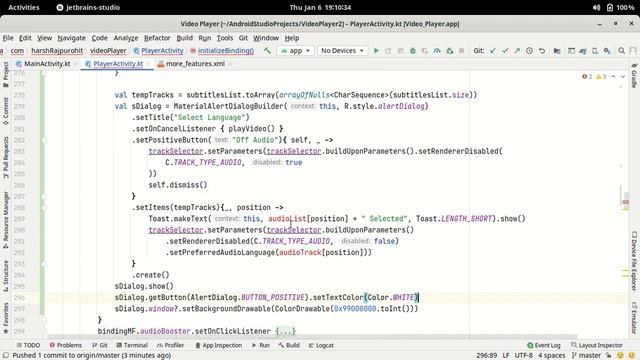Show Git history clock icon
This screenshot has height=360, width=640.
529,51
